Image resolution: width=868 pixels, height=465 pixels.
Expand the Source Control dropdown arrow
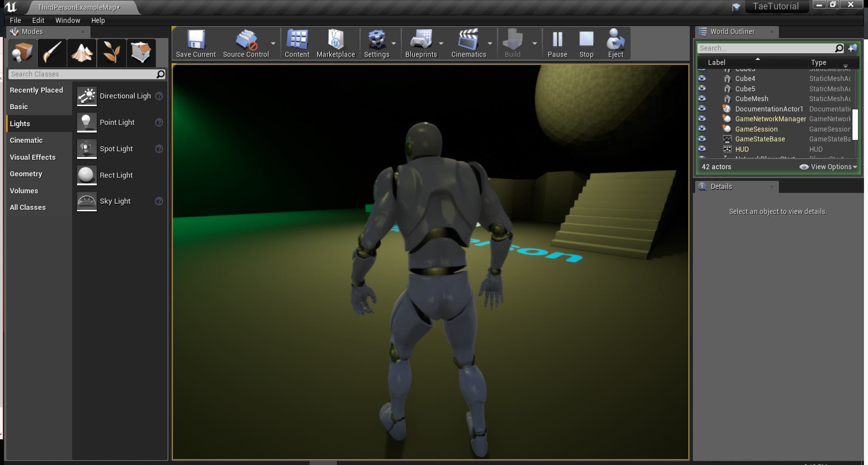(x=273, y=43)
